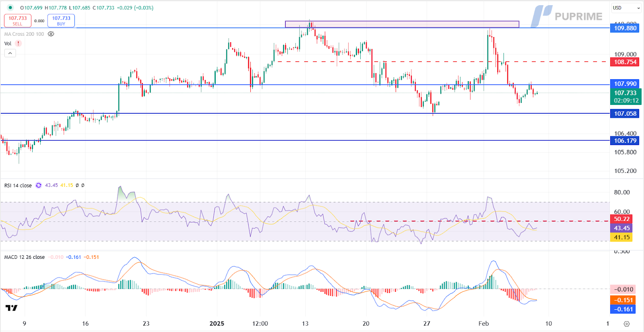Click the SELL 107.733 button
Image resolution: width=644 pixels, height=332 pixels.
(x=18, y=20)
